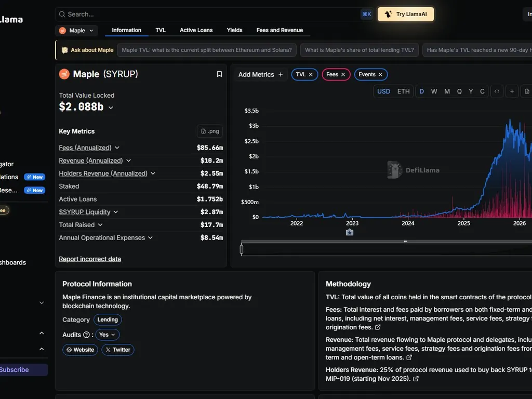This screenshot has height=399, width=532.
Task: Click the Try LlamaAI button
Action: click(406, 14)
